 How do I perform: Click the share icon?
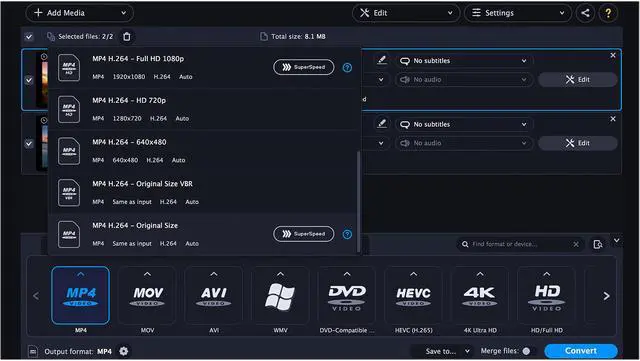tap(585, 13)
